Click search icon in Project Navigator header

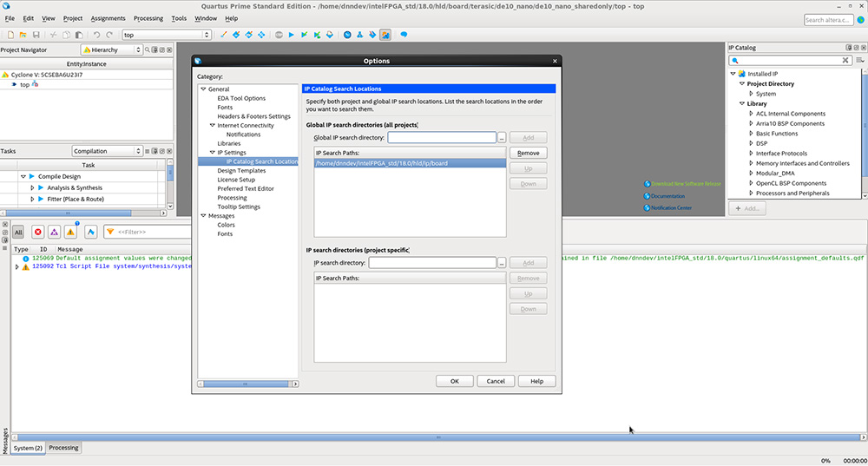point(148,49)
